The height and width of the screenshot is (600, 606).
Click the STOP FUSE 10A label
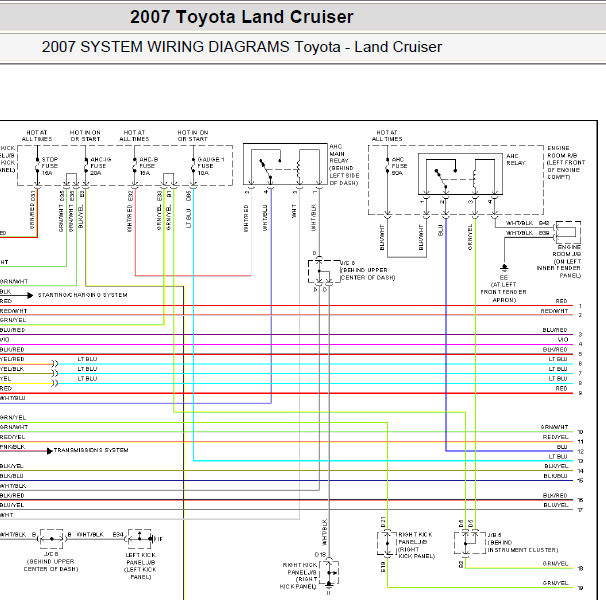pos(50,166)
